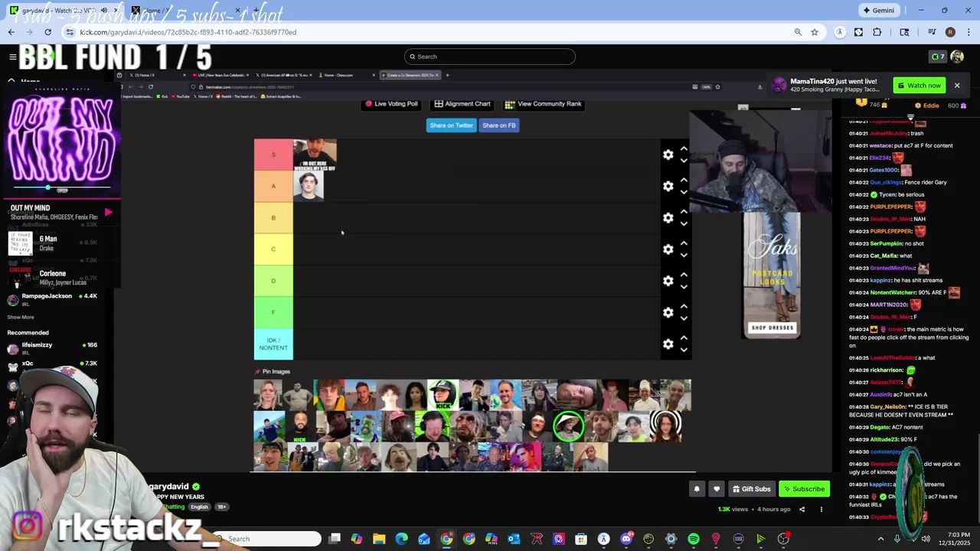Move the F tier row down

click(x=684, y=318)
